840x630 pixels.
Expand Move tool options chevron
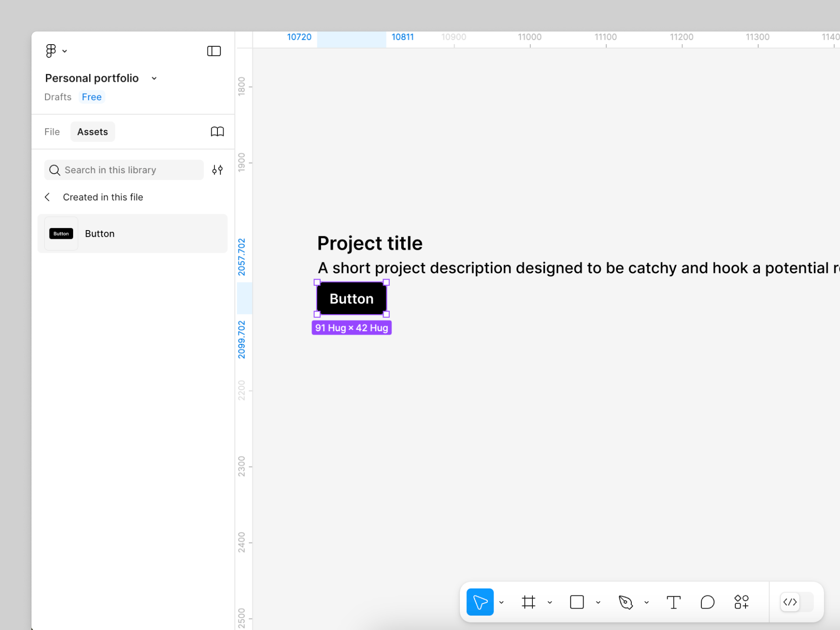coord(501,602)
